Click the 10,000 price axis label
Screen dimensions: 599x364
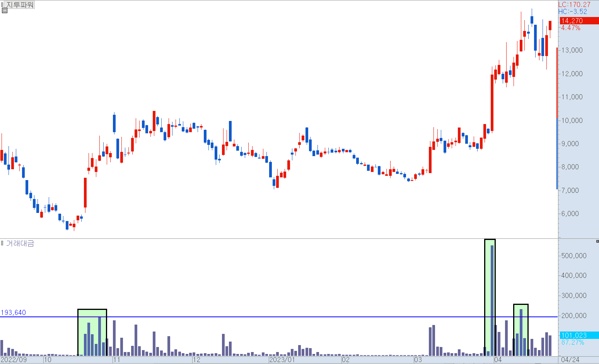coord(572,121)
